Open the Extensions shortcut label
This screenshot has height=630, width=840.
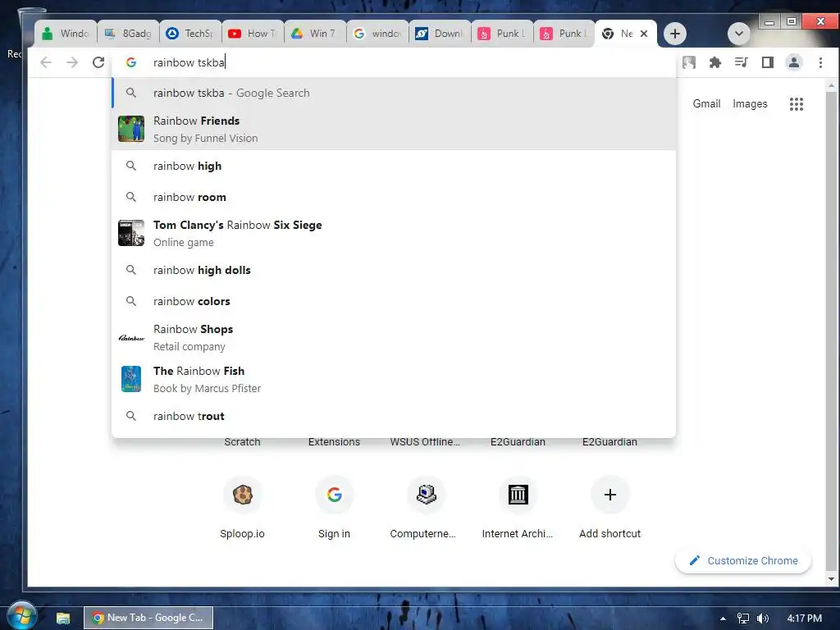pos(335,442)
